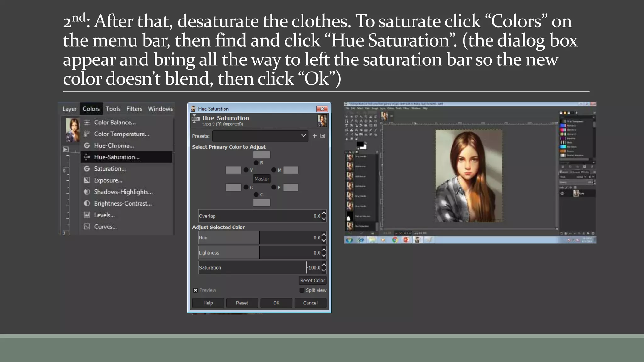Click the color swatch beside B

pos(291,187)
